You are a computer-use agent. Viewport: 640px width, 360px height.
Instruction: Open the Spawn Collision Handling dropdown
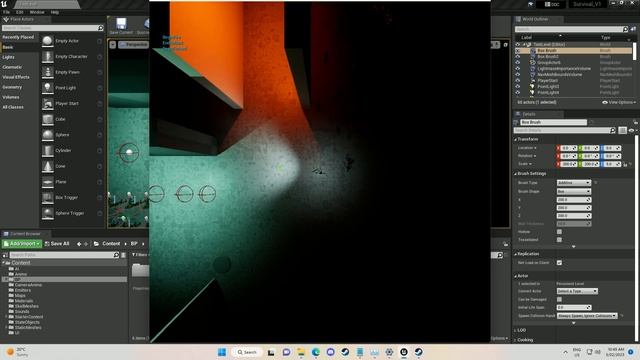point(587,316)
